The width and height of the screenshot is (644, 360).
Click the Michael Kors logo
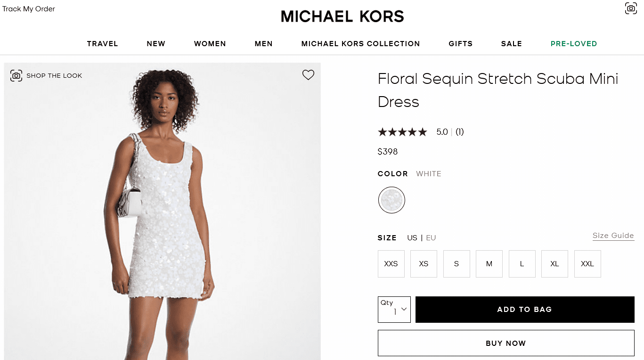[x=342, y=16]
